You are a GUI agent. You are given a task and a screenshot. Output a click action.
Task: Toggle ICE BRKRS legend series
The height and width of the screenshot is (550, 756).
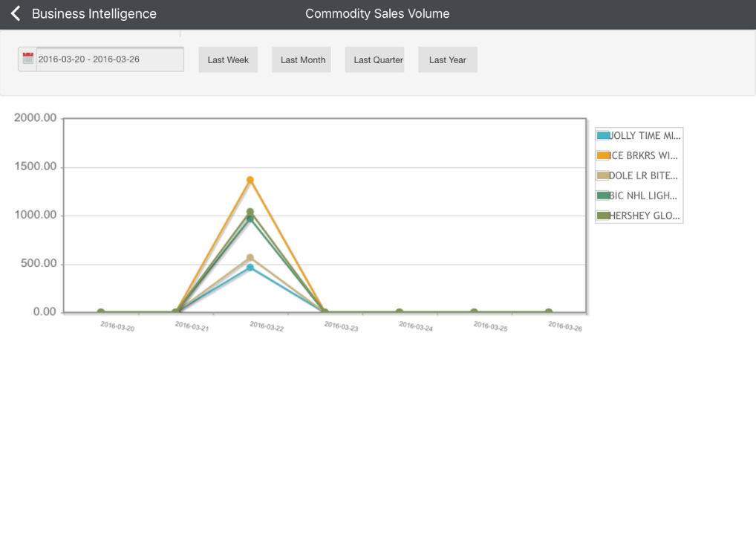(645, 155)
